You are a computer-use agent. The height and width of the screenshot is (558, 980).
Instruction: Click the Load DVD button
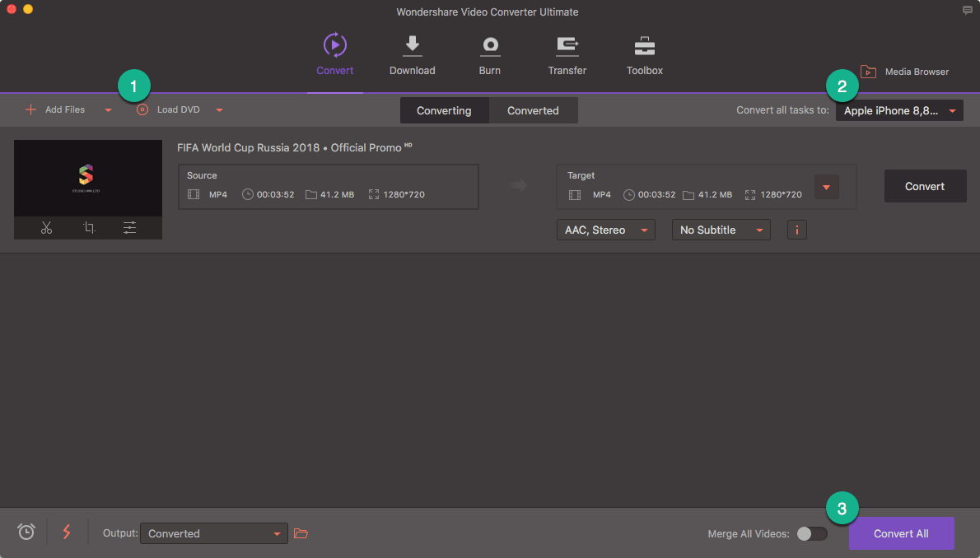[x=169, y=109]
